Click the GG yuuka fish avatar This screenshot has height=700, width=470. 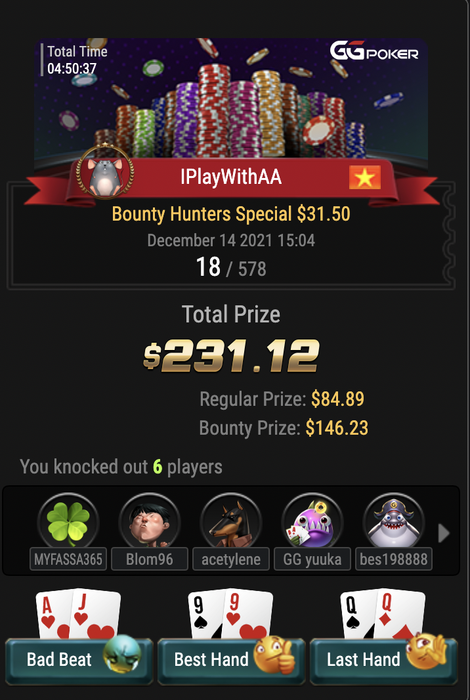pyautogui.click(x=312, y=522)
